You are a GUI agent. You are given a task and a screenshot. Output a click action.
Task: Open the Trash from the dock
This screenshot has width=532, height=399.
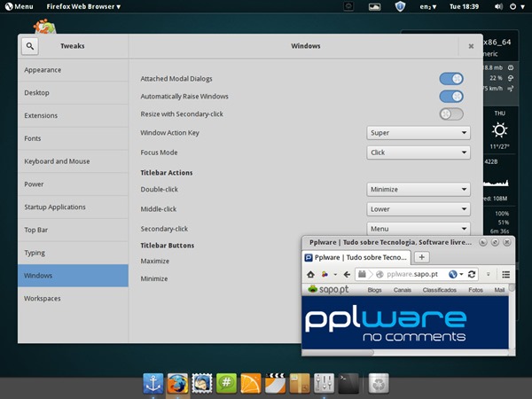379,383
